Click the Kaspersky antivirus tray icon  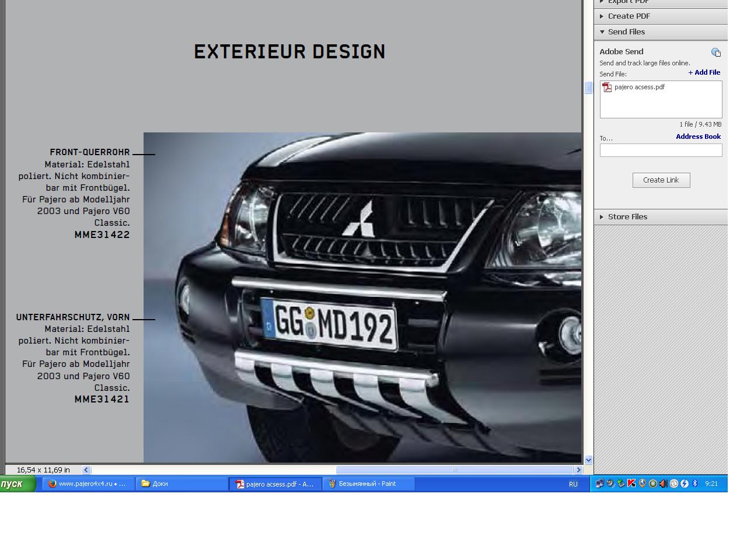click(631, 484)
